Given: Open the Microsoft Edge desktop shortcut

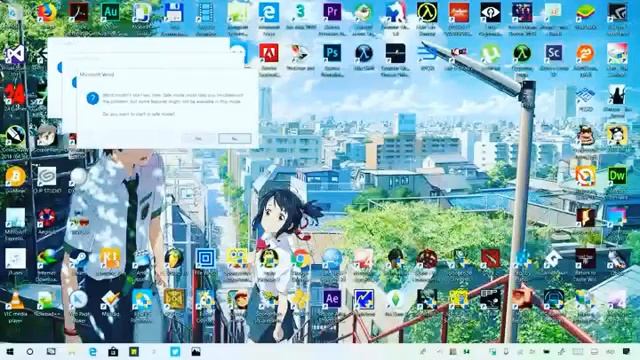Looking at the screenshot, I should pos(269,12).
